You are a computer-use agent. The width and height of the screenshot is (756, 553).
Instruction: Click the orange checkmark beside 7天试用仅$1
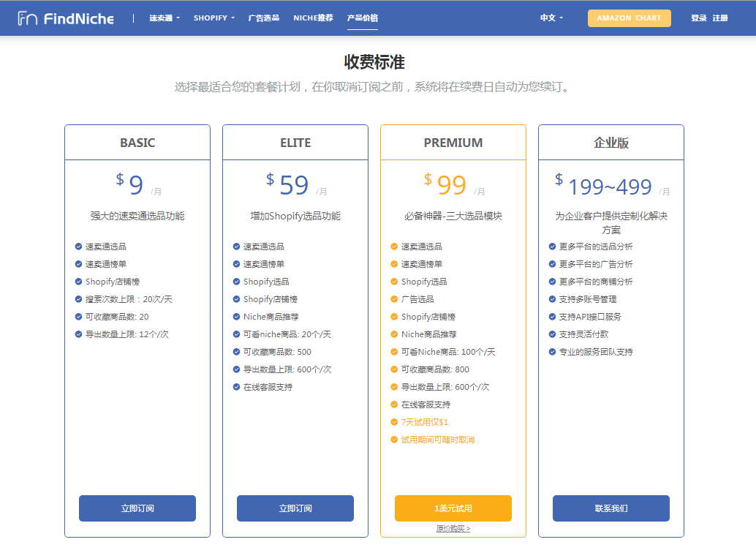[x=393, y=422]
